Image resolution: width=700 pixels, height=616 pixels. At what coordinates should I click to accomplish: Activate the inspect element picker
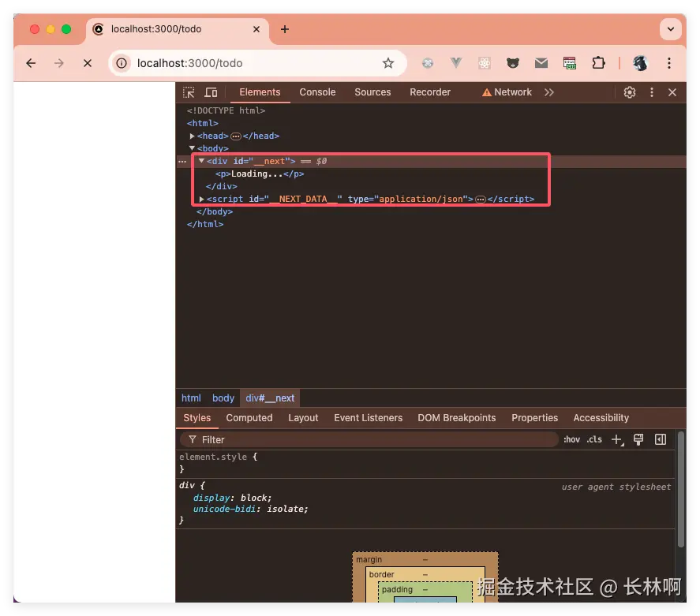click(189, 92)
